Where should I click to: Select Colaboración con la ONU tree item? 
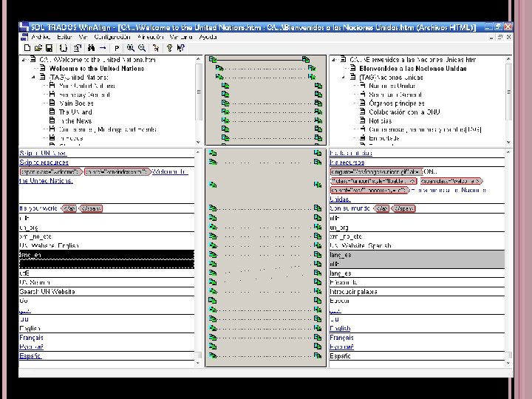pos(404,112)
